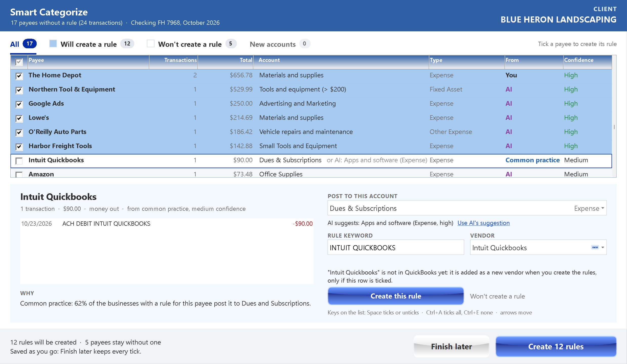This screenshot has height=364, width=627.
Task: Open the New accounts tab
Action: [x=280, y=44]
